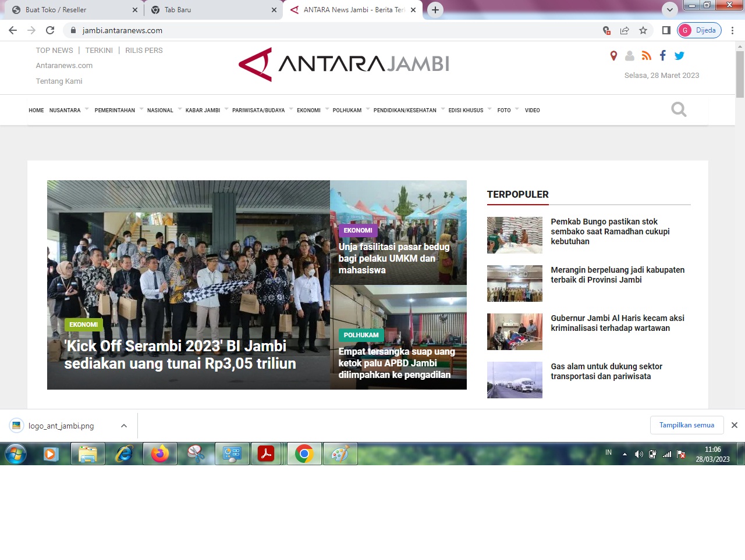Open a new tab with plus button

pyautogui.click(x=435, y=10)
